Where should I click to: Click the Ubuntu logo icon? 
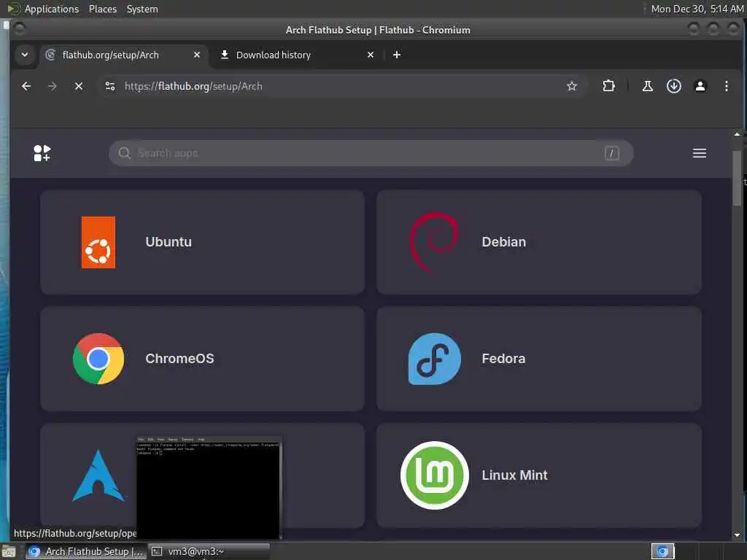click(98, 242)
